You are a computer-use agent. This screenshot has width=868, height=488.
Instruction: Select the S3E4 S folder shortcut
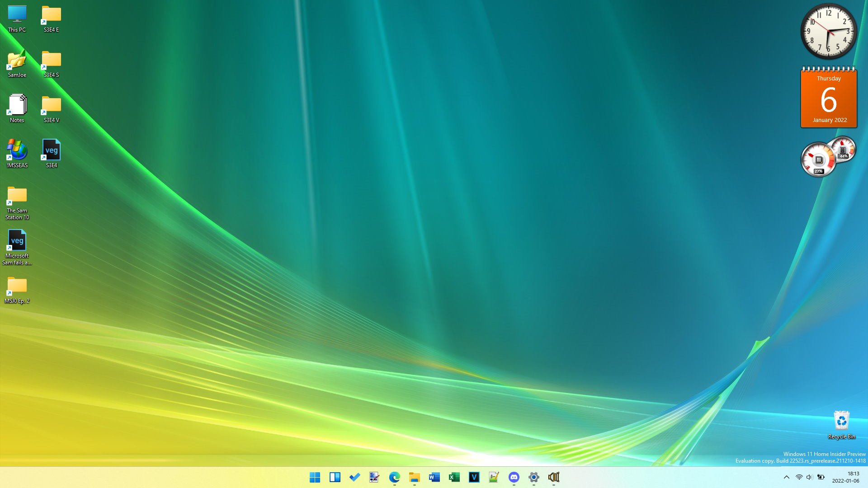52,64
